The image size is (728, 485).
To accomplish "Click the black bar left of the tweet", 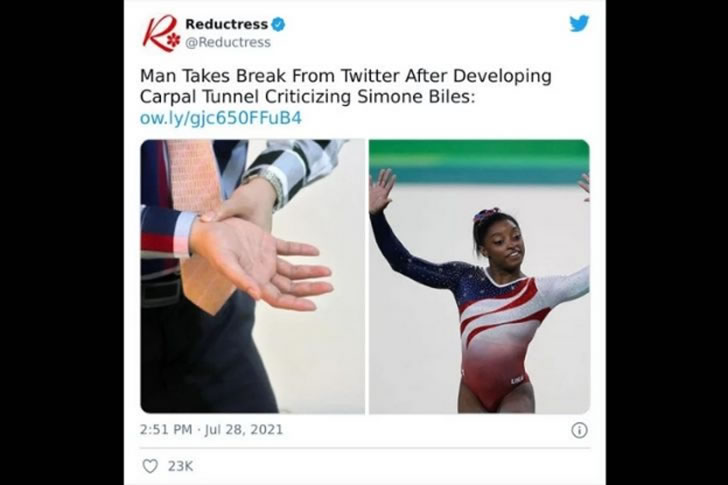I will 62,242.
